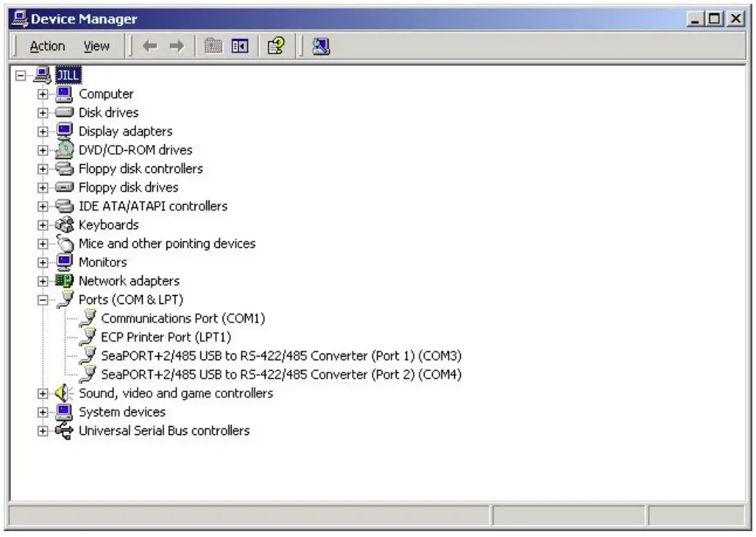The image size is (756, 537).
Task: Click the Communications Port (COM1) port icon
Action: pyautogui.click(x=88, y=318)
